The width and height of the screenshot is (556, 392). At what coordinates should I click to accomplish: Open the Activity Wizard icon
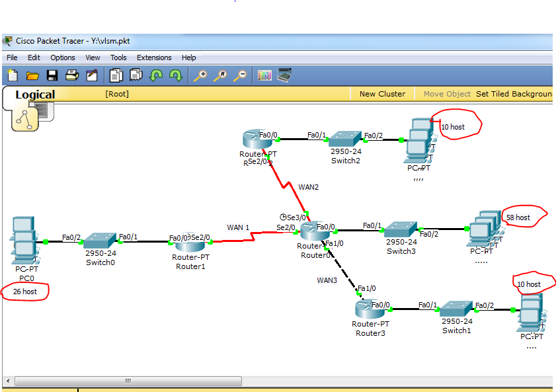(92, 75)
